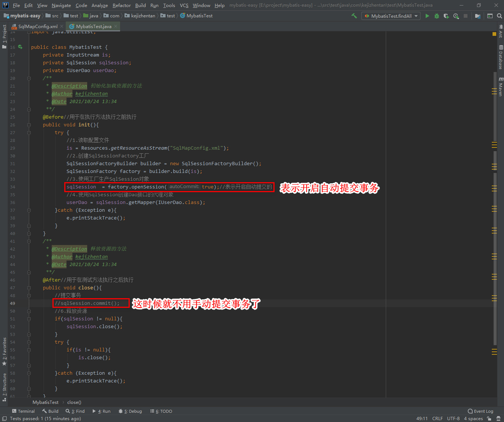Click UTF-8 encoding in status bar
The height and width of the screenshot is (422, 504).
coord(453,418)
